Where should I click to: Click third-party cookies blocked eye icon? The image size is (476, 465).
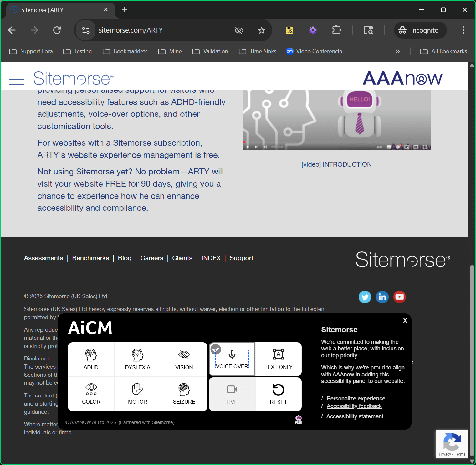coord(239,30)
